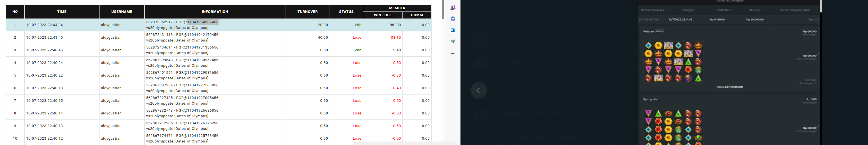Click the TIME column header
Image resolution: width=868 pixels, height=145 pixels.
tap(62, 11)
